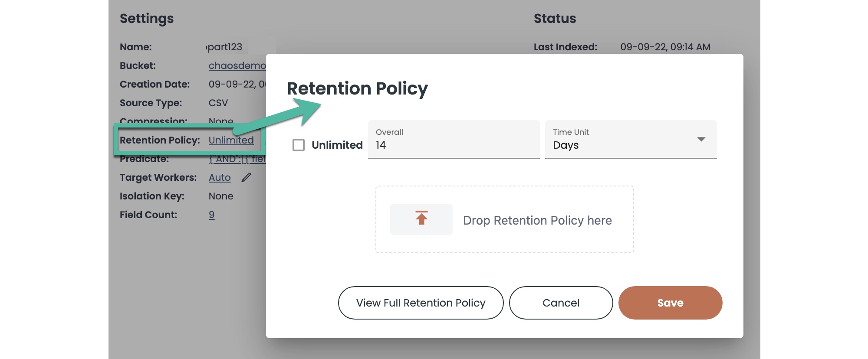Cancel the Retention Policy dialog
Image resolution: width=868 pixels, height=359 pixels.
pos(561,303)
